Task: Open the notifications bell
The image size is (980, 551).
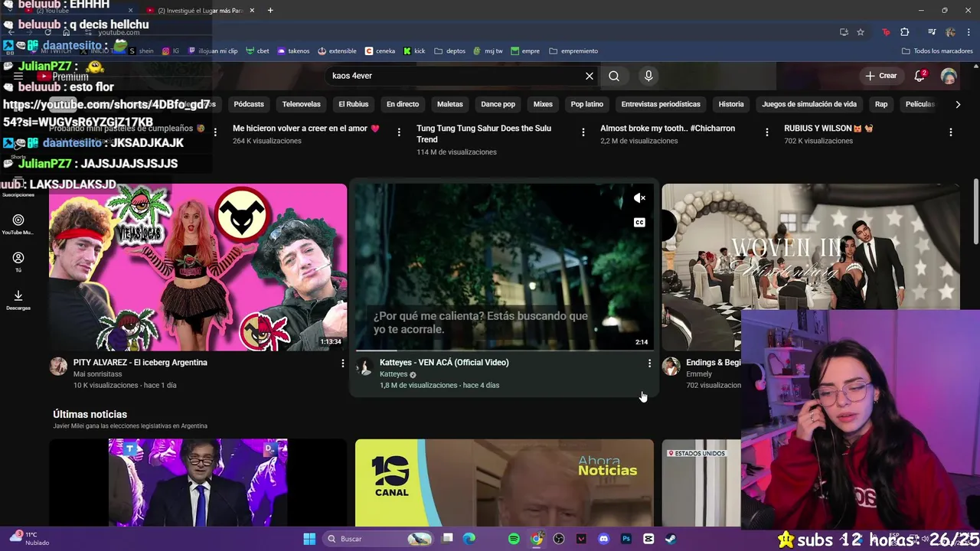Action: [x=920, y=76]
